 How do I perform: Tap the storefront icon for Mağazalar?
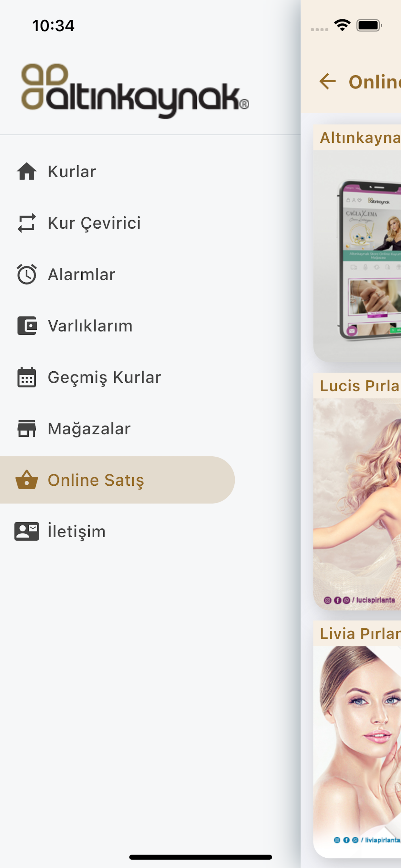pos(26,429)
